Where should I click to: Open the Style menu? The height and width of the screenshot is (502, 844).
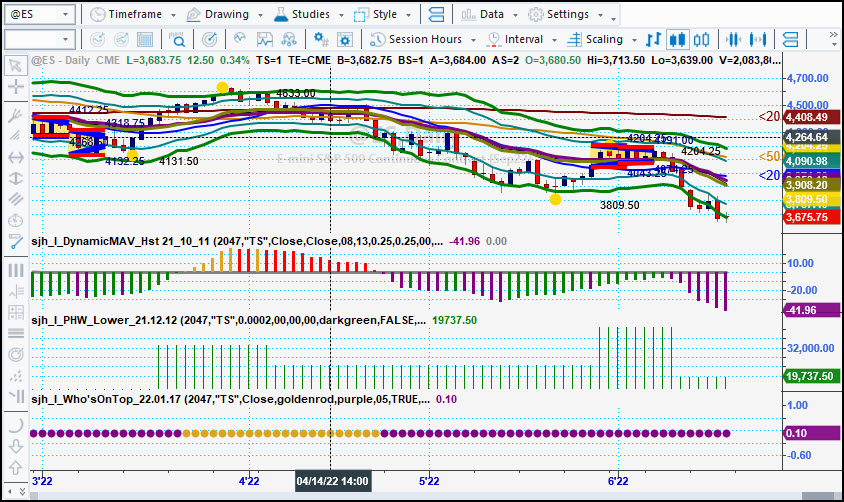pyautogui.click(x=385, y=15)
